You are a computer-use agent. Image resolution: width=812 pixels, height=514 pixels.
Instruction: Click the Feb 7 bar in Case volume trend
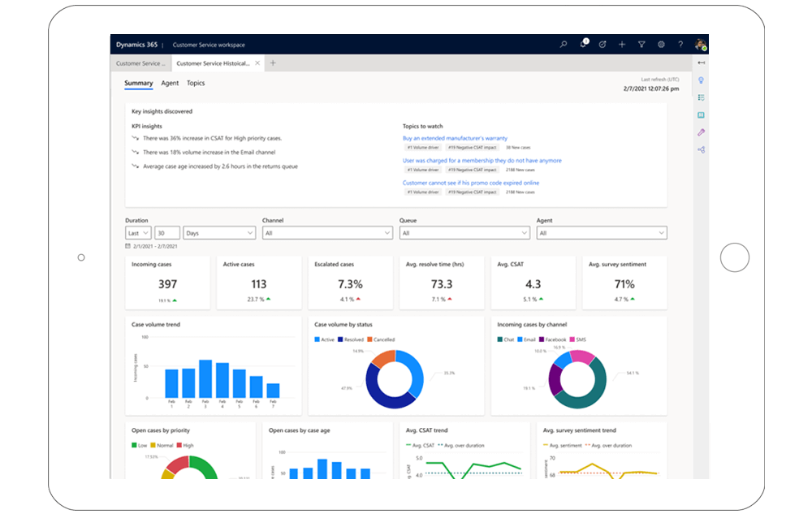pos(273,391)
